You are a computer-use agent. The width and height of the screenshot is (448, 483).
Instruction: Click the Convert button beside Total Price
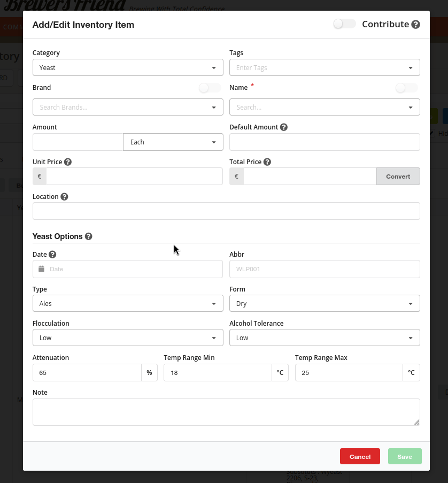coord(398,177)
